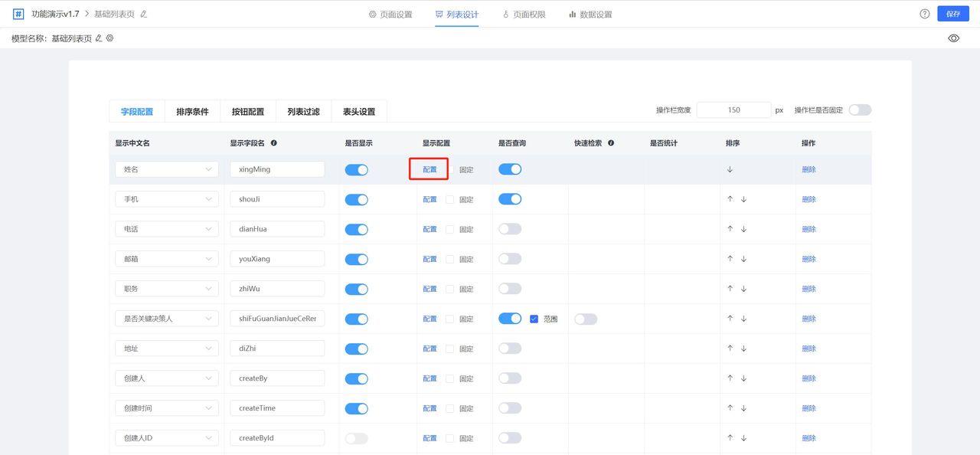Disable display toggle for xingMing row

[356, 169]
